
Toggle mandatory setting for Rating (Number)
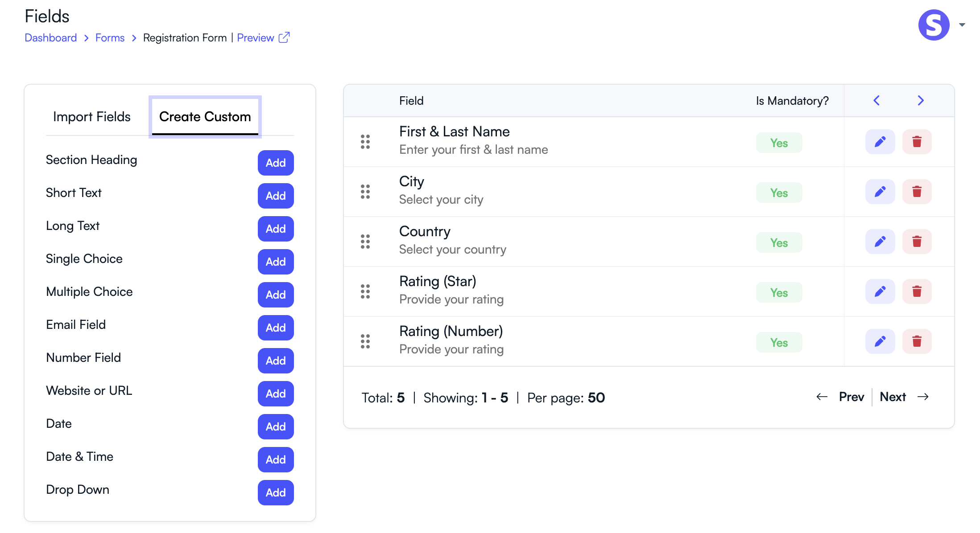779,342
